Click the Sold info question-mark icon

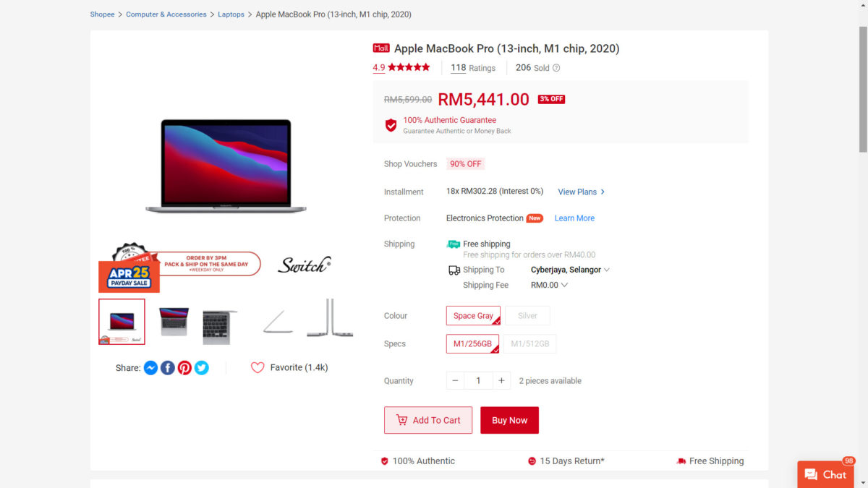click(556, 68)
